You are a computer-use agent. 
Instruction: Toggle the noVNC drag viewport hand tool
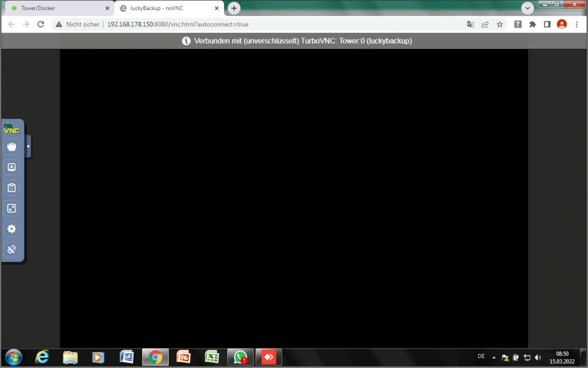[12, 146]
